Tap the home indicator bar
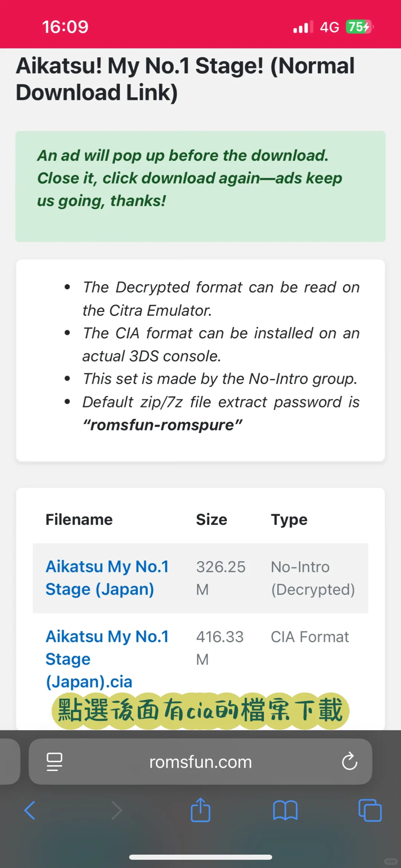The width and height of the screenshot is (401, 868). point(200,857)
